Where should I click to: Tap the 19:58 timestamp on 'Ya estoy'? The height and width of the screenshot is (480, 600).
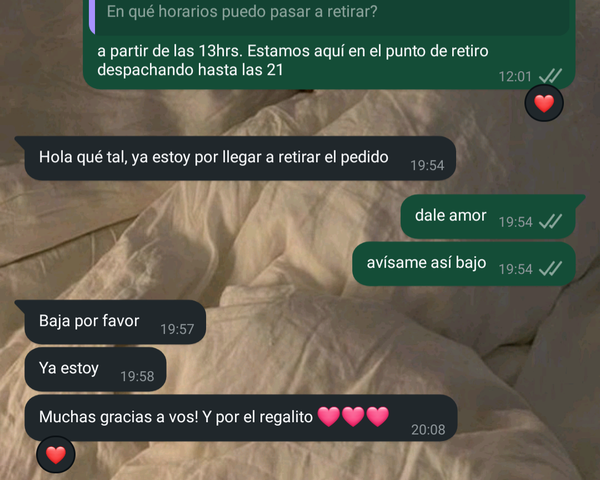pos(137,376)
